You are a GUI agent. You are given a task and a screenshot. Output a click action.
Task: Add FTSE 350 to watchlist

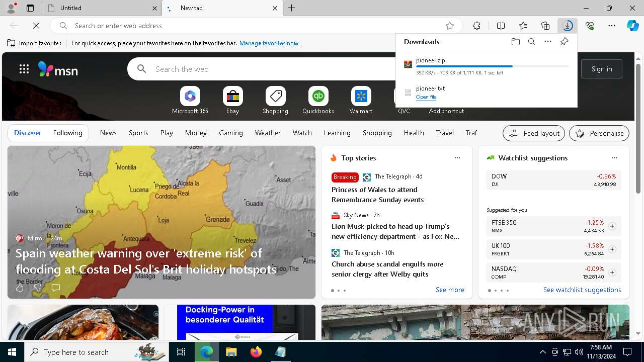[x=612, y=226]
